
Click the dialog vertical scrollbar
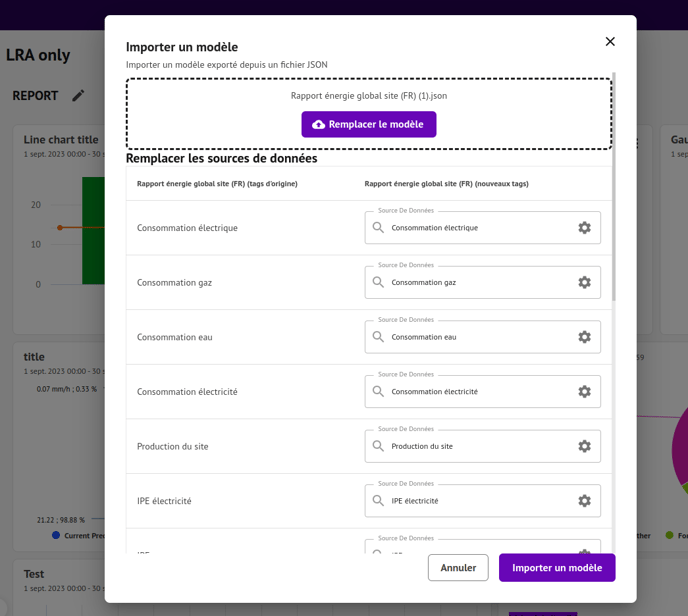pos(614,190)
